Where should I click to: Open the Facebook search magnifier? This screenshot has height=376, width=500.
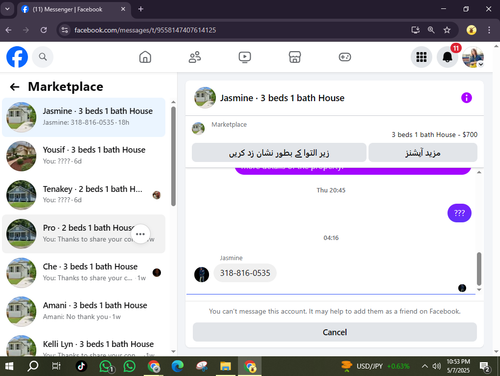pos(43,57)
